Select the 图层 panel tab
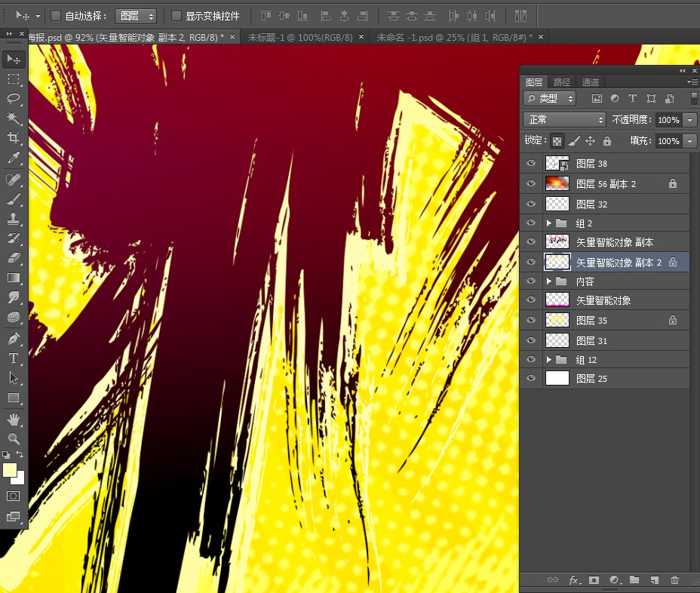 (534, 82)
